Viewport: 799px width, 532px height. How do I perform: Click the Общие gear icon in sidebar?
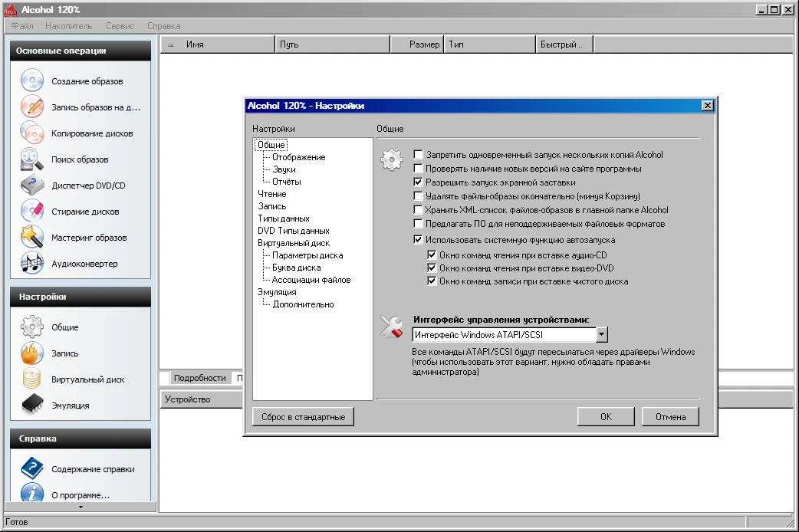[x=32, y=327]
